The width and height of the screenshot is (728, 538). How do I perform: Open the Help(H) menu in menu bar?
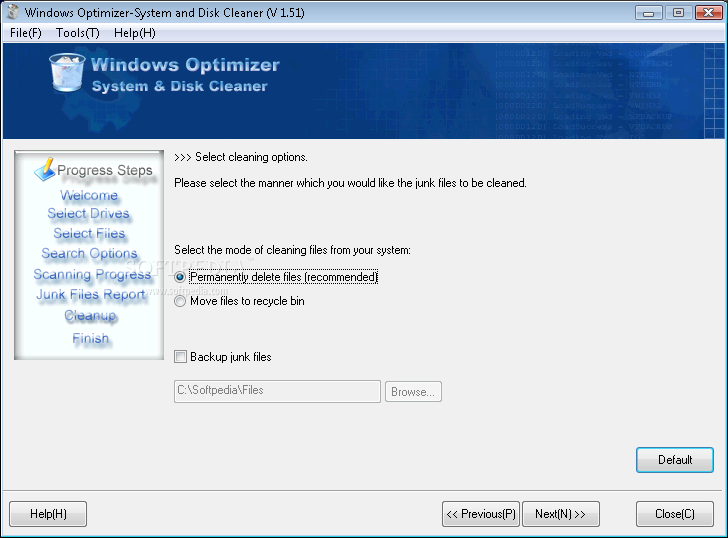[x=135, y=33]
